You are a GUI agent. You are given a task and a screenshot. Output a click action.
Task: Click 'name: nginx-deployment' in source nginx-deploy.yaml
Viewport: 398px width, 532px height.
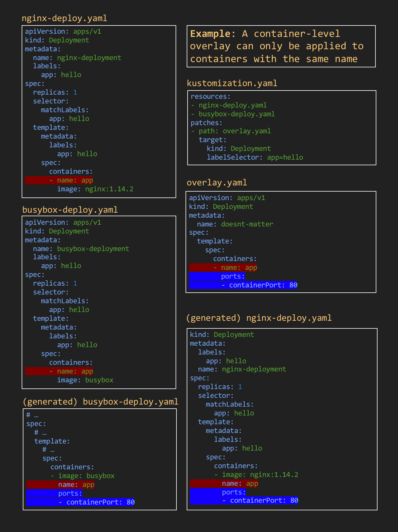tap(77, 58)
